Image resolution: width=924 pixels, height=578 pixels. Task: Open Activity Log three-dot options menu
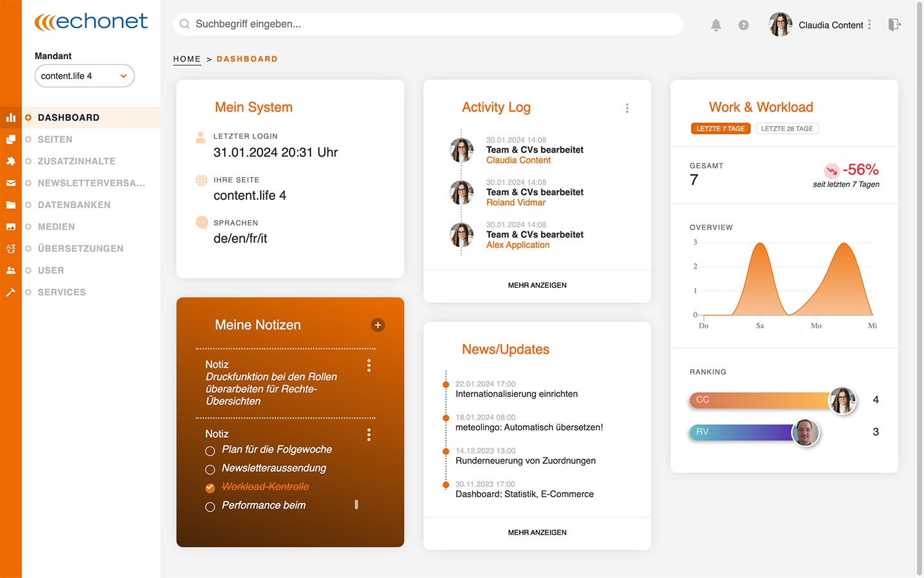pyautogui.click(x=627, y=109)
